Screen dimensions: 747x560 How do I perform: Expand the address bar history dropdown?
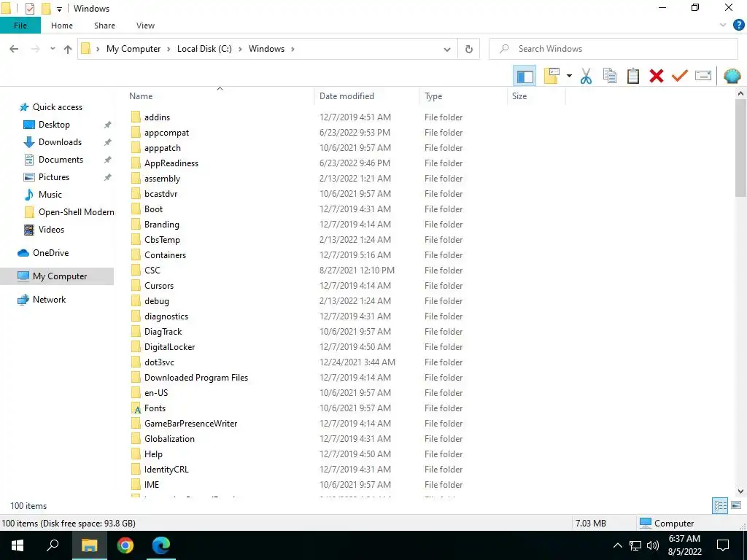[x=447, y=49]
